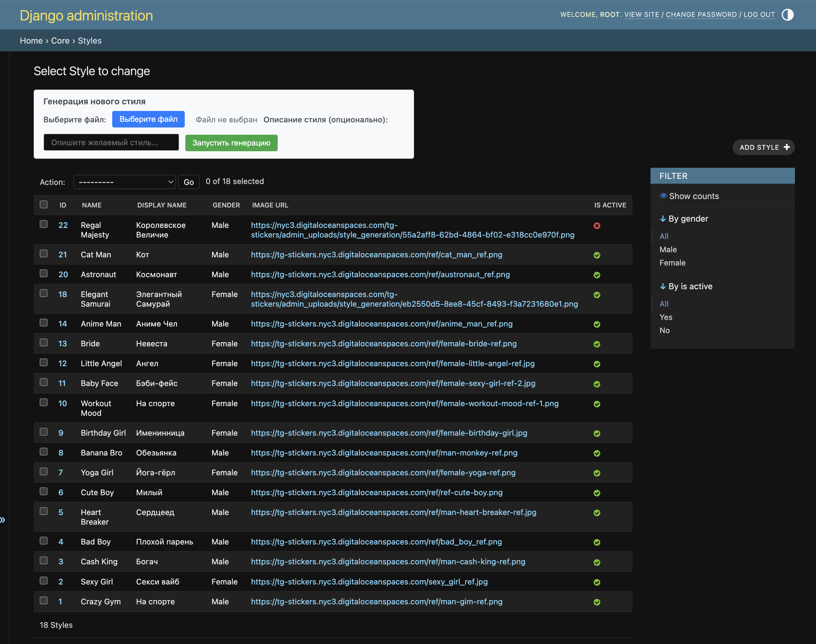Toggle the light/dark theme icon
This screenshot has width=816, height=644.
coord(787,15)
